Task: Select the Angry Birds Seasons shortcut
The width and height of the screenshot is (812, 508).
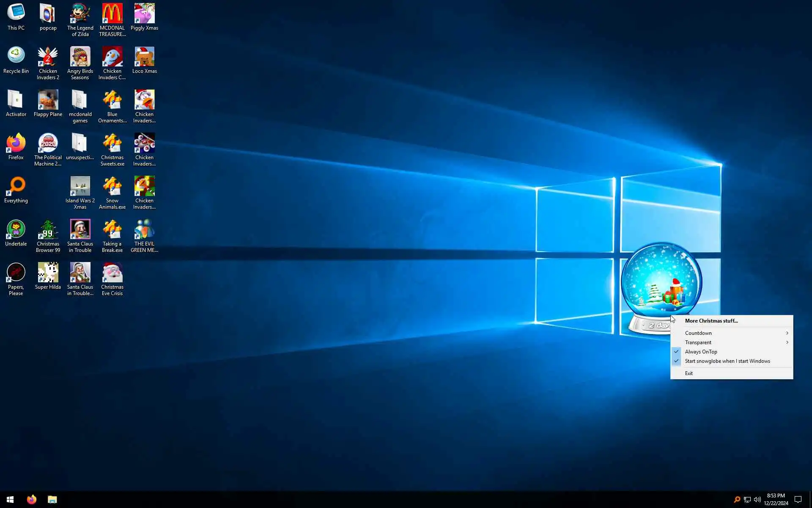Action: click(80, 57)
